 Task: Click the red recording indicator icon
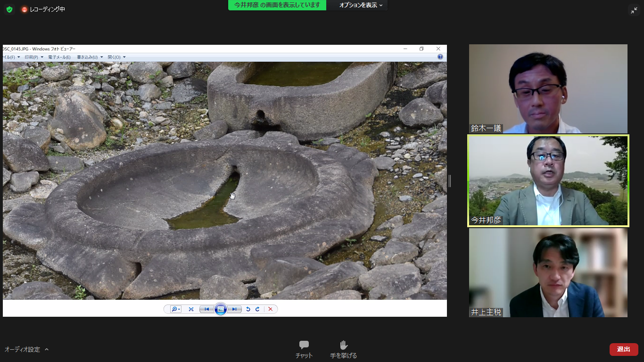(25, 9)
